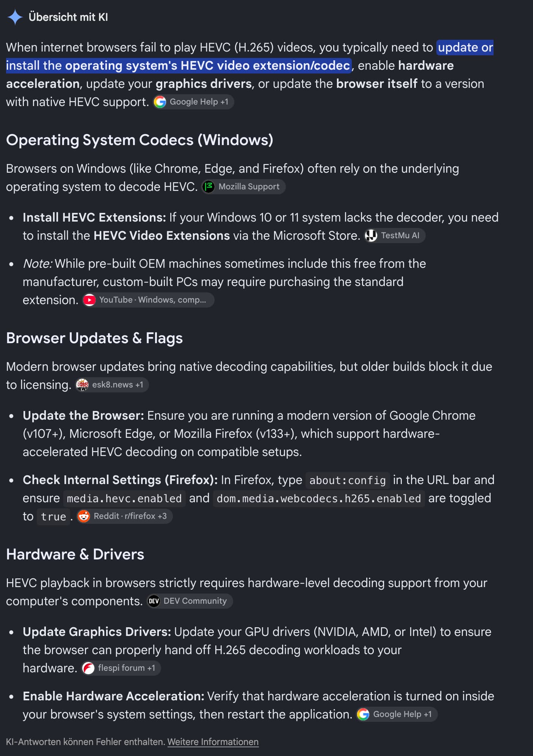Open the Google Help chip after hardware acceleration

coord(397,714)
